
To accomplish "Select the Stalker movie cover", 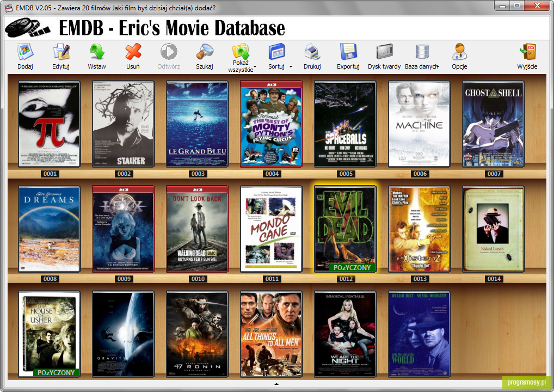I will tap(124, 124).
